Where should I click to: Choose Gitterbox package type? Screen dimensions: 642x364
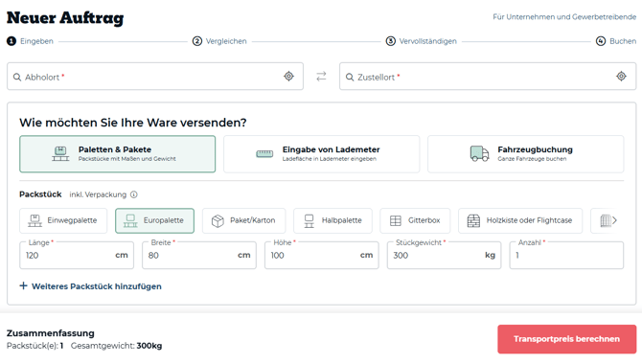point(415,220)
